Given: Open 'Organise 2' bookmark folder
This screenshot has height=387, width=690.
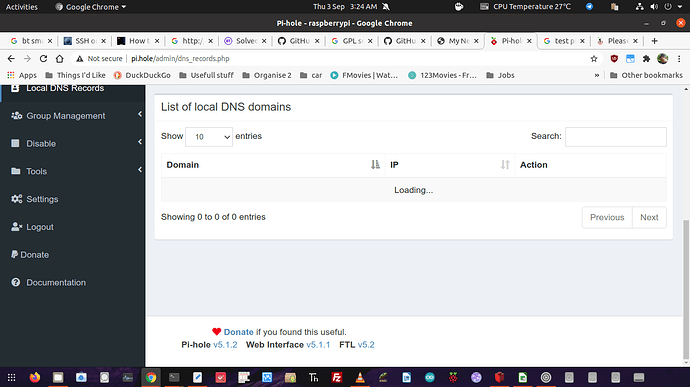Looking at the screenshot, I should [267, 75].
